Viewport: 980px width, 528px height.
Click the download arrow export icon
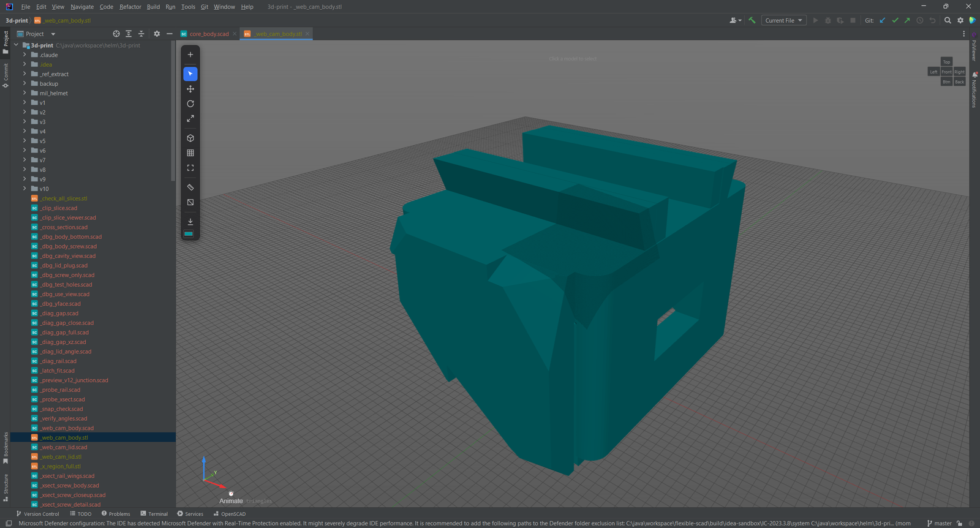(190, 222)
